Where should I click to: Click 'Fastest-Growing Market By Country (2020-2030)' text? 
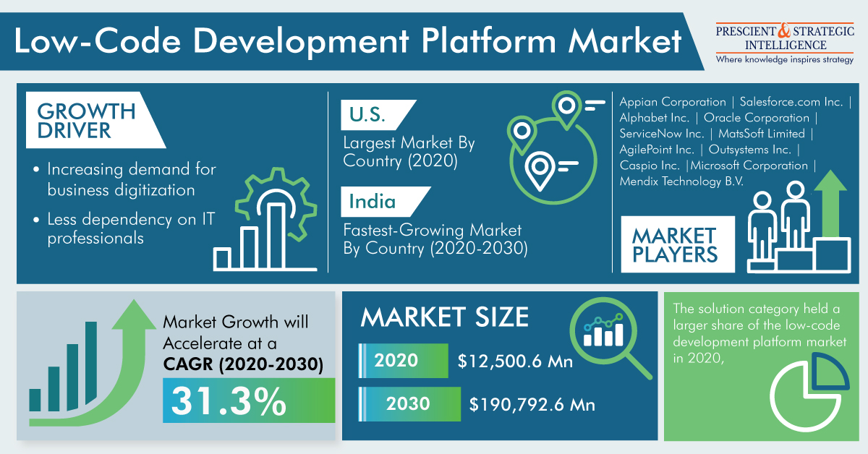[x=435, y=239]
